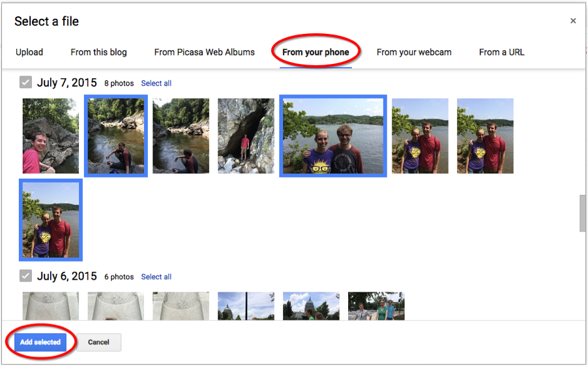The width and height of the screenshot is (588, 366).
Task: Click Select all for July 7, 2015
Action: click(x=156, y=84)
